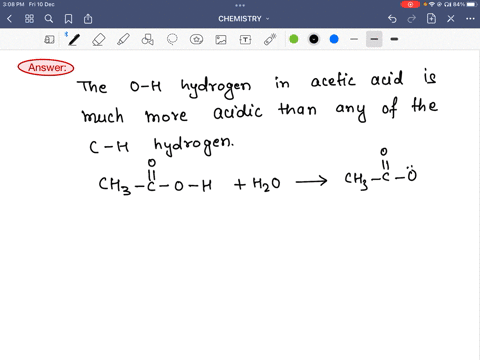Open the search tool
The width and height of the screenshot is (480, 360).
[x=49, y=19]
